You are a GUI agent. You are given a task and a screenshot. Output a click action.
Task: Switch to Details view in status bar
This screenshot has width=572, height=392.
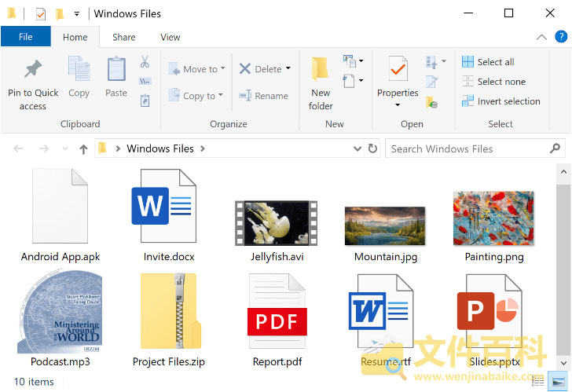[538, 382]
